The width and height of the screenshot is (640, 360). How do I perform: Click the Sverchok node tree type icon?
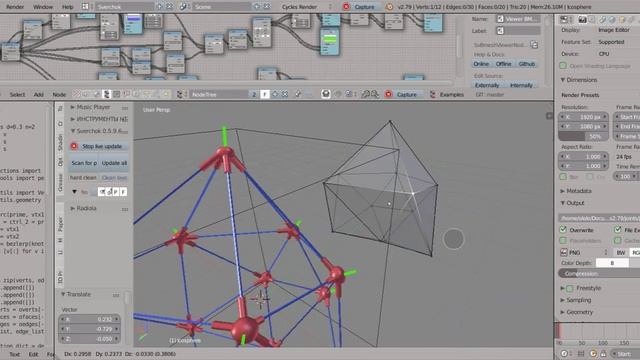(x=107, y=95)
